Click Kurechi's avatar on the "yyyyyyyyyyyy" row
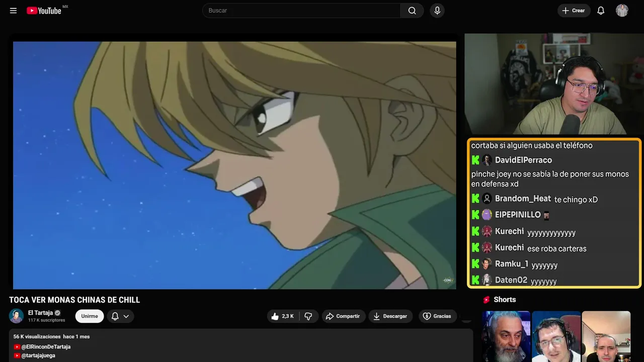Screen dimensions: 644x362 pyautogui.click(x=487, y=231)
